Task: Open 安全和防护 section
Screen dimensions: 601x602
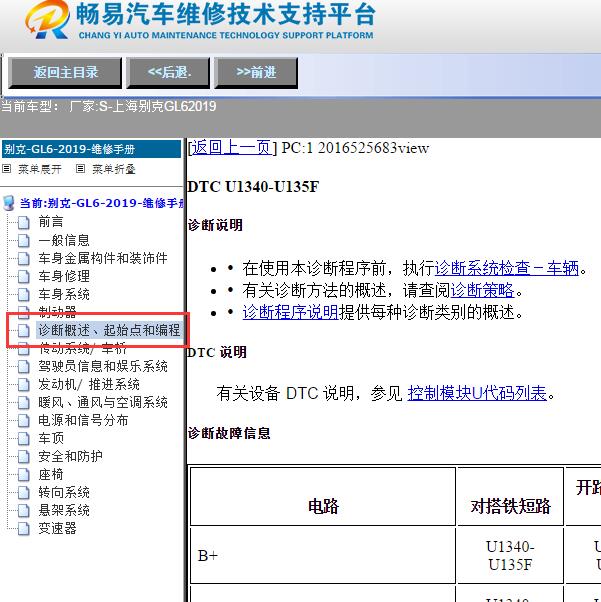Action: [x=70, y=457]
